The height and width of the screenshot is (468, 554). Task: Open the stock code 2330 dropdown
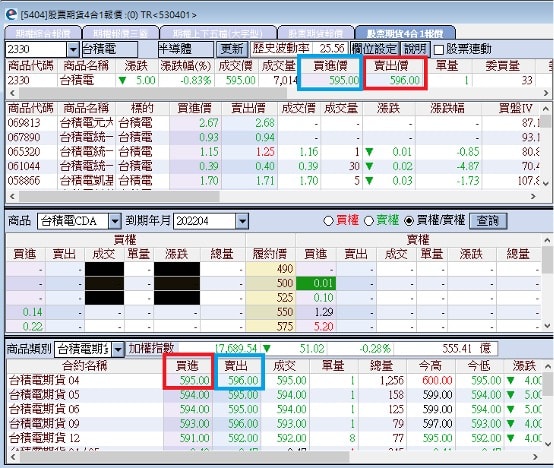(73, 49)
